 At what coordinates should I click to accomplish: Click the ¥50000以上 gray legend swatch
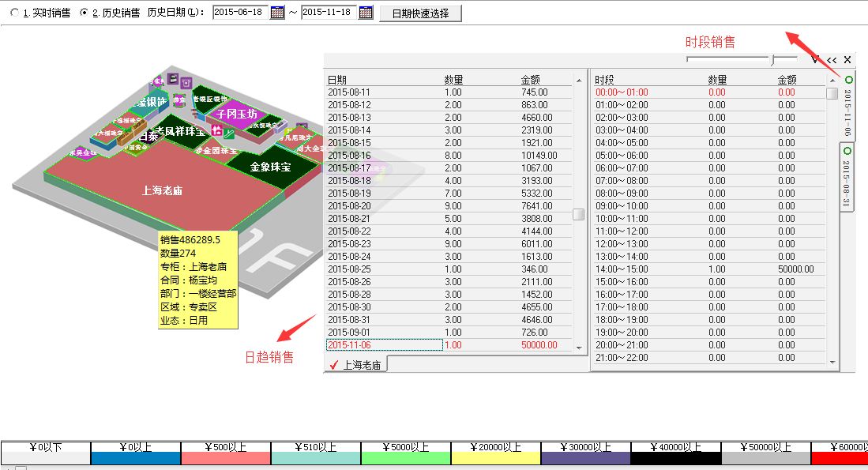pyautogui.click(x=766, y=458)
